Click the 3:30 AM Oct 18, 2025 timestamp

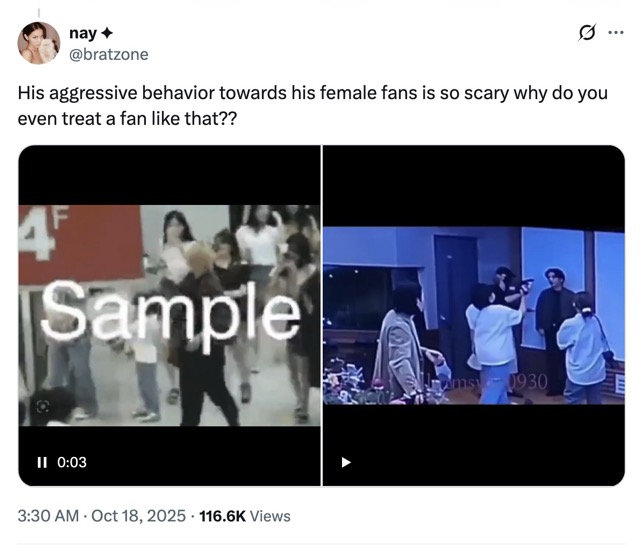(102, 516)
